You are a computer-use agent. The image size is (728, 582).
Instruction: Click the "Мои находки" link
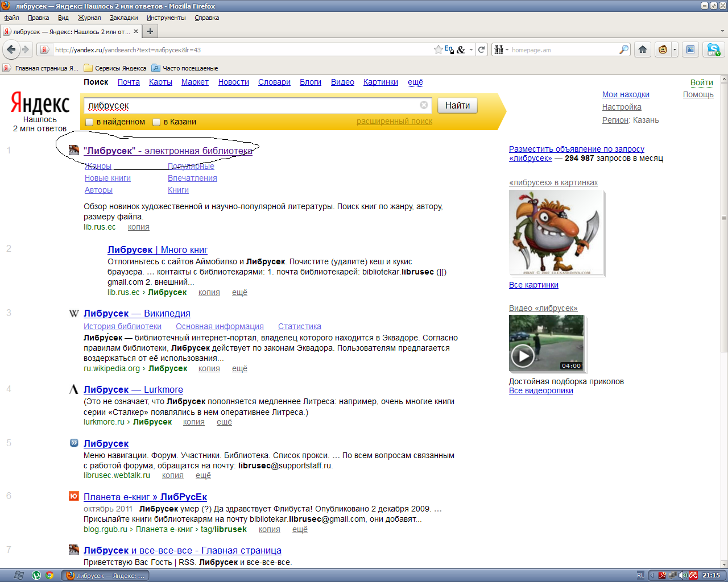pyautogui.click(x=626, y=94)
